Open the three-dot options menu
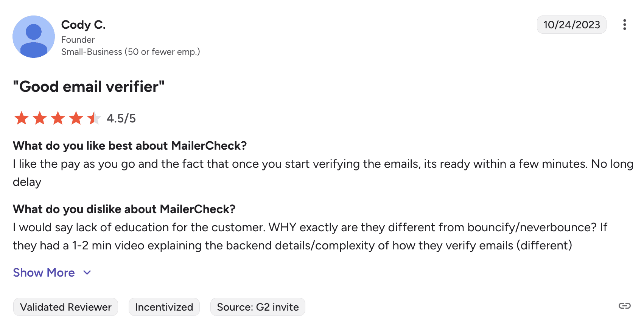644x328 pixels. click(x=624, y=25)
